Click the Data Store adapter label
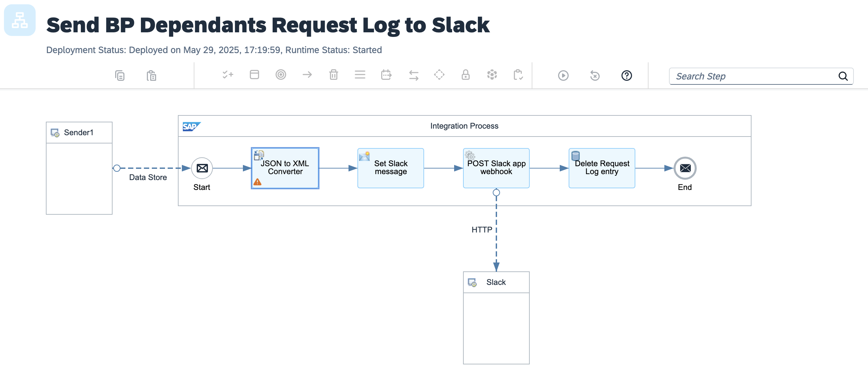The height and width of the screenshot is (370, 868). pos(148,177)
